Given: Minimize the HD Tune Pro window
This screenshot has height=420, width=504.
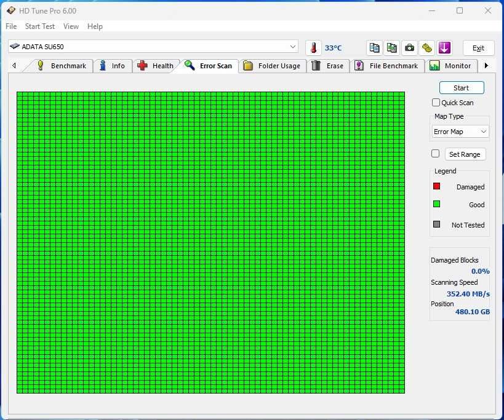Looking at the screenshot, I should pyautogui.click(x=432, y=10).
